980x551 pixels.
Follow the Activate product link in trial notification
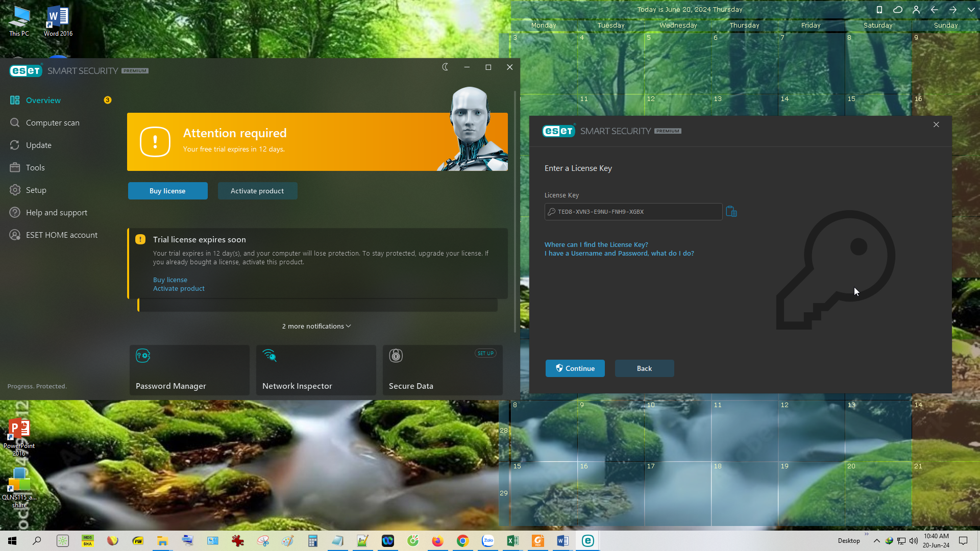[179, 288]
